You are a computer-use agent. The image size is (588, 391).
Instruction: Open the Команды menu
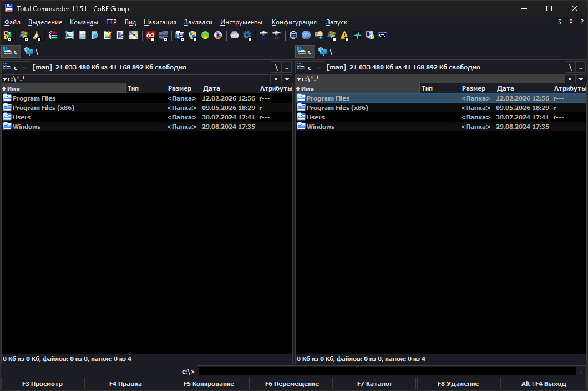(x=84, y=22)
